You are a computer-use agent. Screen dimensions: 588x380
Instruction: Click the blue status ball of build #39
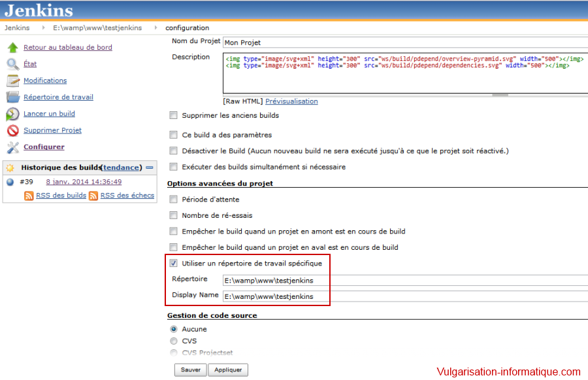click(x=10, y=182)
